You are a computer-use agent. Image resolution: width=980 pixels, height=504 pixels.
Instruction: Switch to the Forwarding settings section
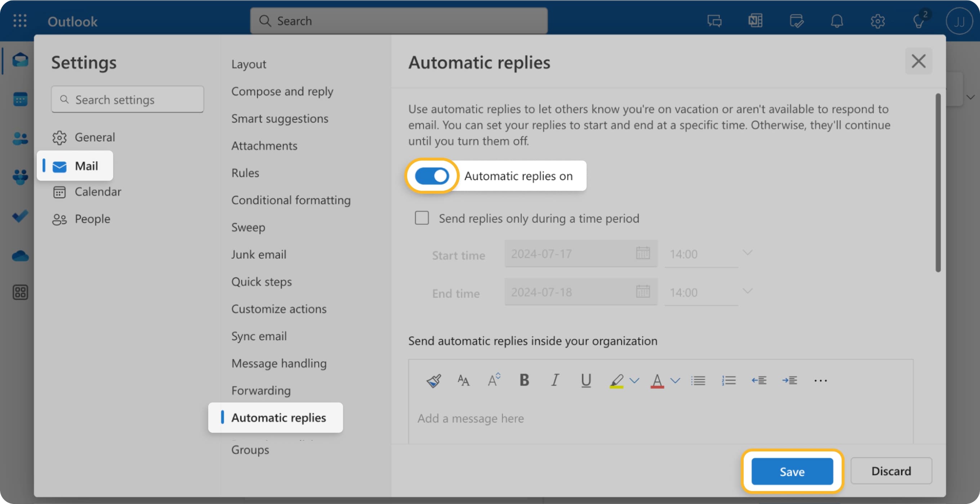pos(261,390)
